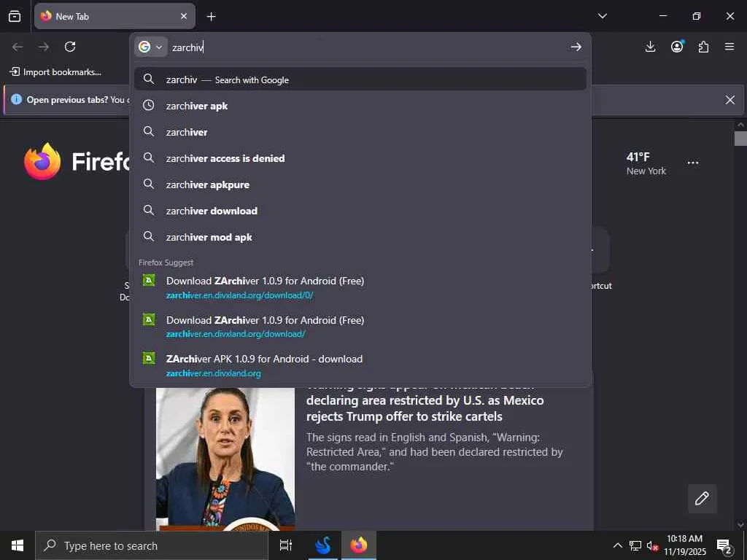747x560 pixels.
Task: Expand the list all tabs chevron
Action: pos(602,16)
